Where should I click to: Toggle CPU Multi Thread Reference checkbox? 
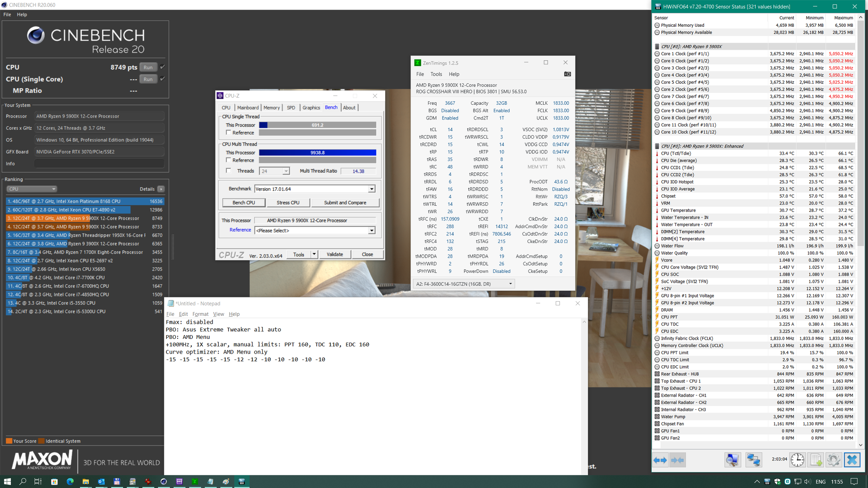[x=228, y=160]
